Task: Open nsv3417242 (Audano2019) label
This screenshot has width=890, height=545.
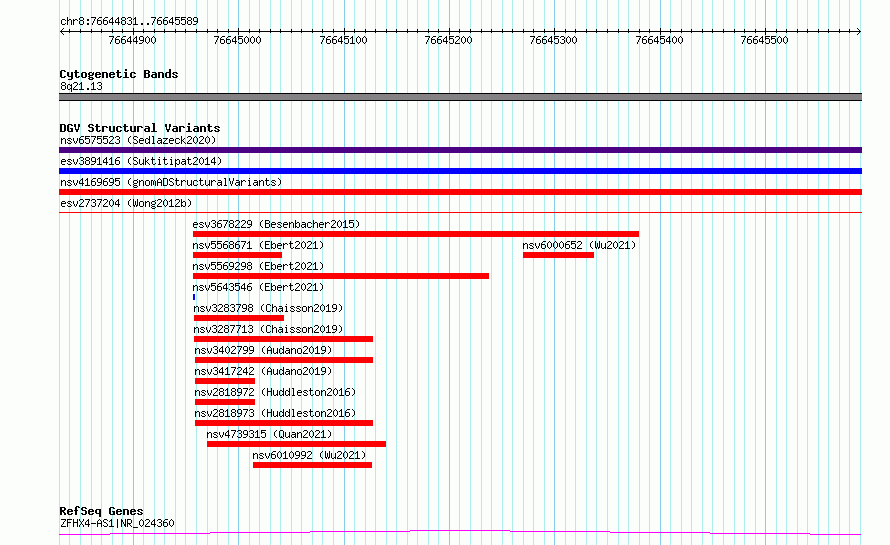Action: 263,371
